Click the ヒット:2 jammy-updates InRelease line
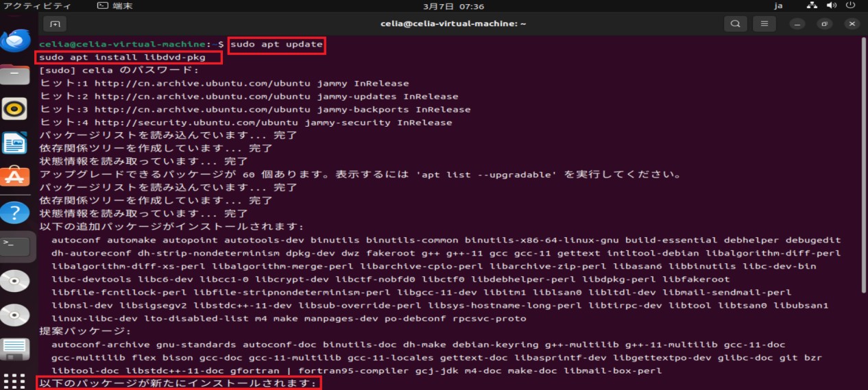 coord(249,96)
